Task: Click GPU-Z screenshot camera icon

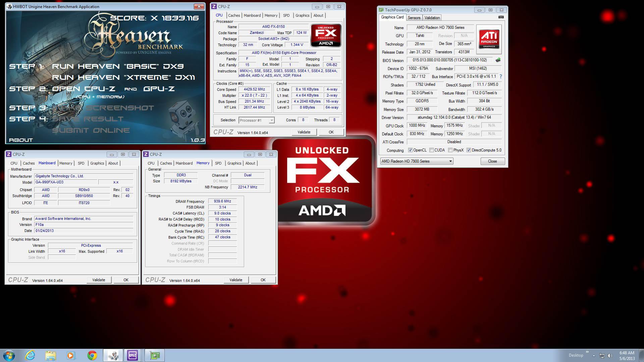Action: [x=501, y=17]
